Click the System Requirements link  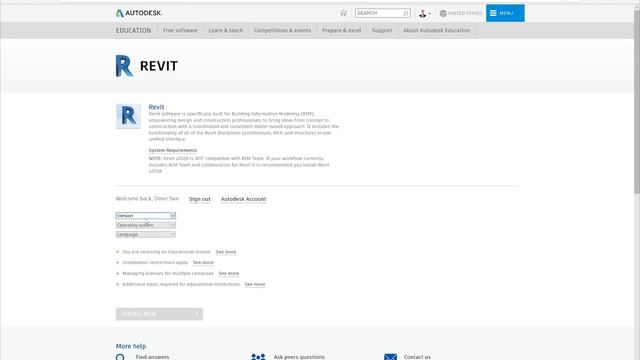pyautogui.click(x=173, y=150)
